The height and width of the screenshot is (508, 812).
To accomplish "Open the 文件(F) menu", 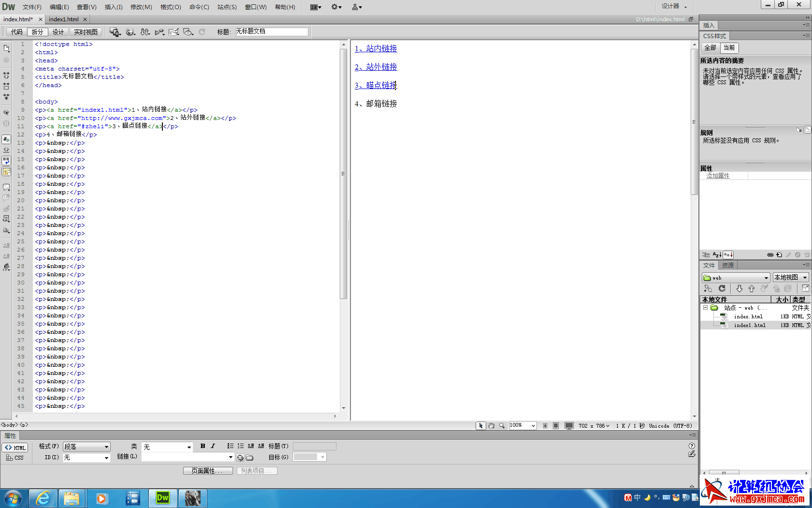I will tap(32, 7).
